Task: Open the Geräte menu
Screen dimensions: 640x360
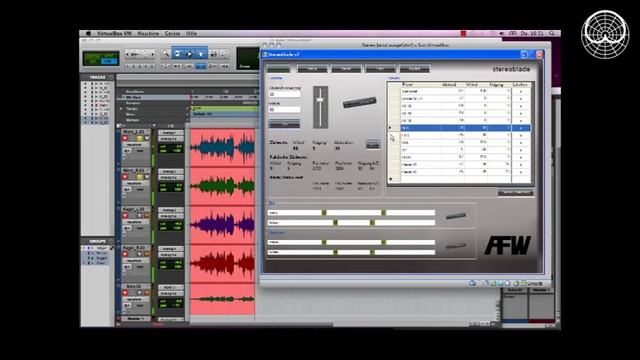Action: point(172,33)
